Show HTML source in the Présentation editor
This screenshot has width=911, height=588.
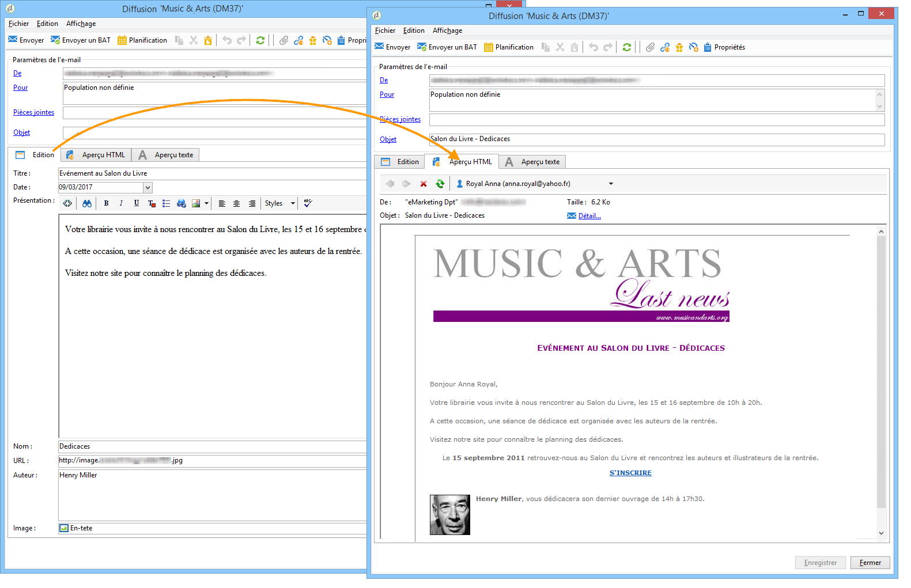pos(68,203)
